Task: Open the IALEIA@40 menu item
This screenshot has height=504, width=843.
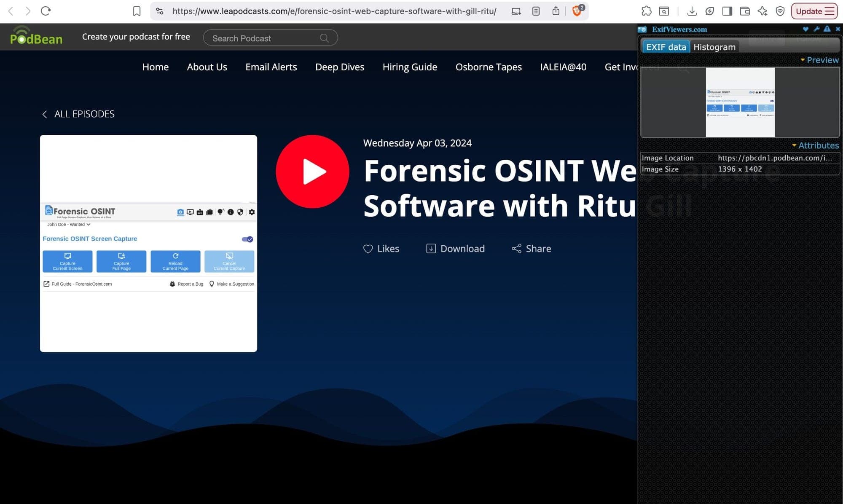Action: (x=563, y=67)
